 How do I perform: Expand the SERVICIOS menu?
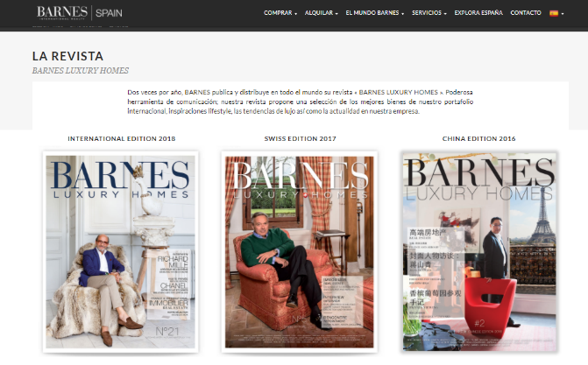(x=429, y=13)
